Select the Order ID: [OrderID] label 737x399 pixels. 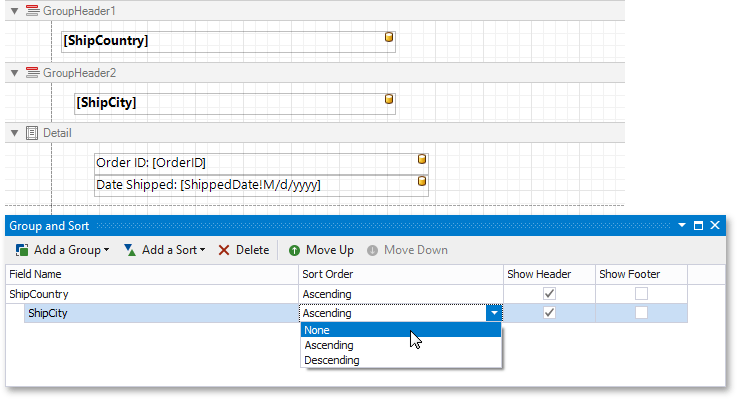pyautogui.click(x=261, y=164)
